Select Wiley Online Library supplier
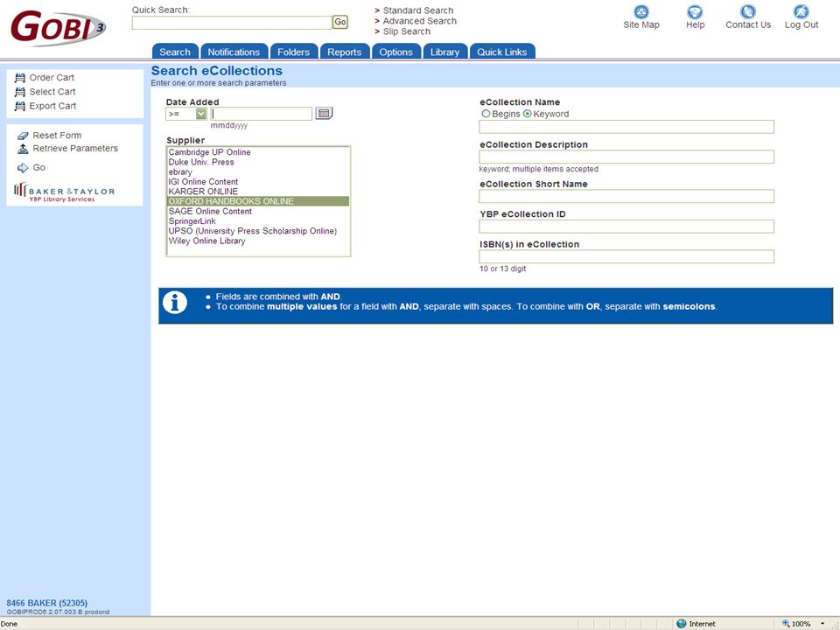This screenshot has width=840, height=630. [258, 241]
